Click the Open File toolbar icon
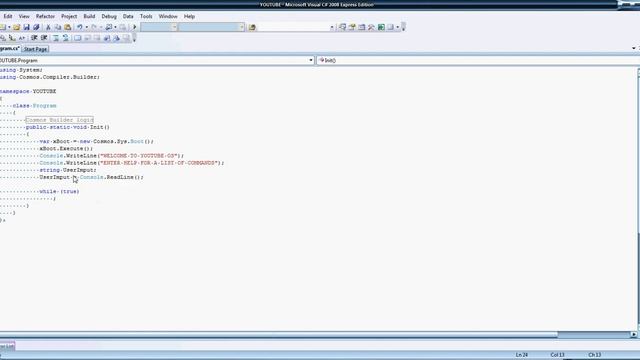The width and height of the screenshot is (640, 360). tap(16, 27)
